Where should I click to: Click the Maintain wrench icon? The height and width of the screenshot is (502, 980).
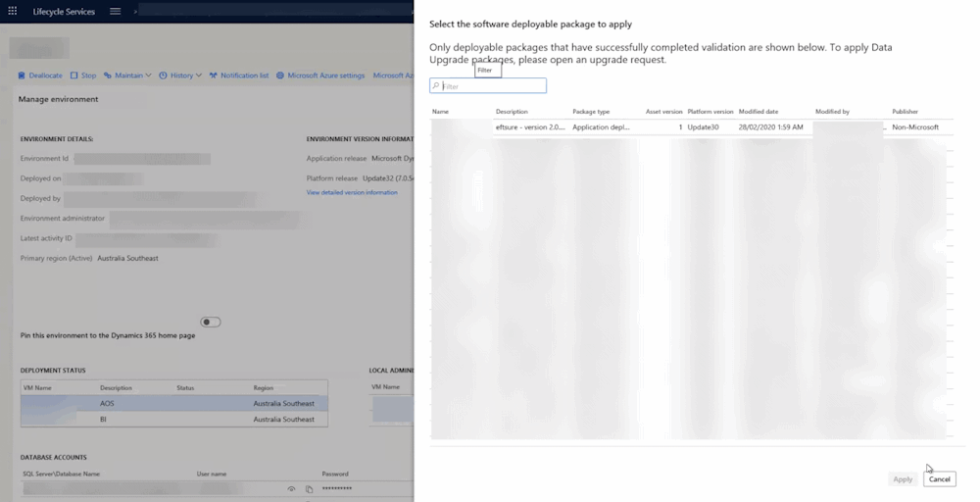coord(108,75)
